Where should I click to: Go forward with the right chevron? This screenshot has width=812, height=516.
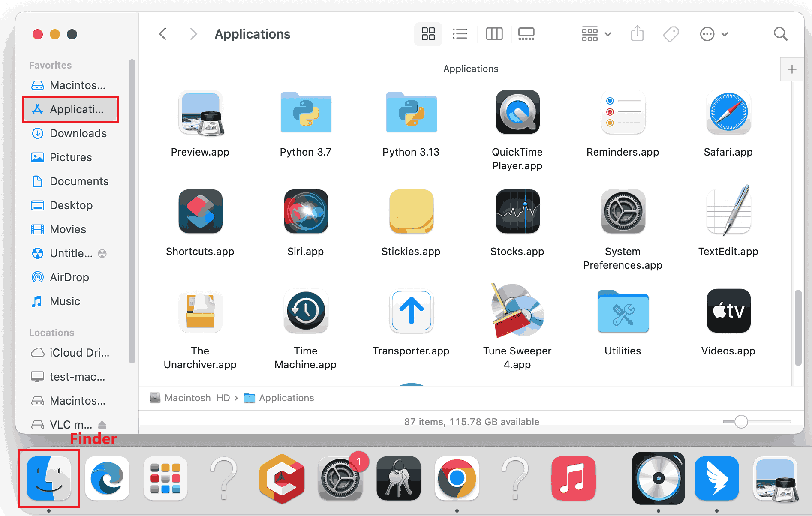pyautogui.click(x=193, y=34)
